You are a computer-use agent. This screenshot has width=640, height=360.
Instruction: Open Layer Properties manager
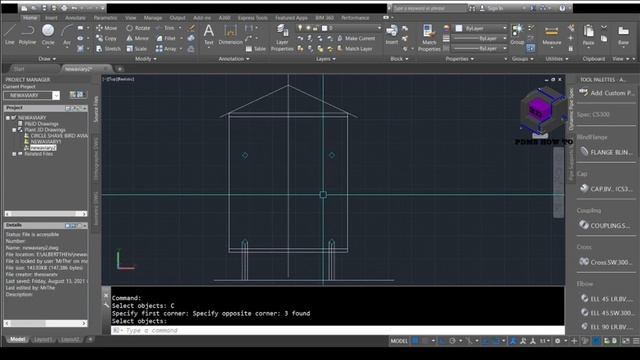tap(282, 38)
